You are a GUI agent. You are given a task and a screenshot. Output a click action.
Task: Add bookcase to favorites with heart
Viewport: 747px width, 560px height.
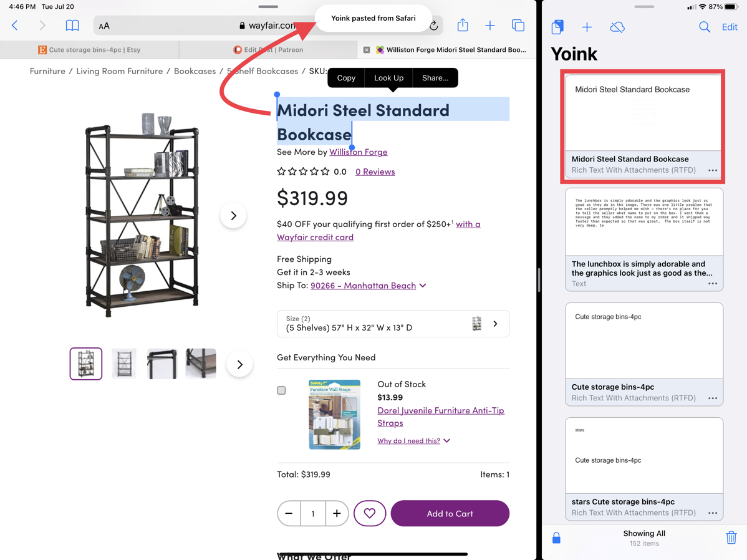click(370, 513)
